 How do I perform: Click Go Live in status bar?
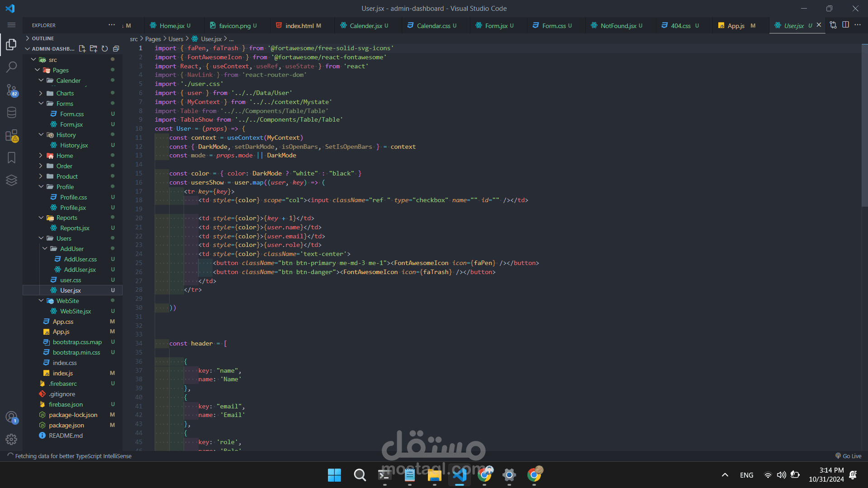pos(848,456)
